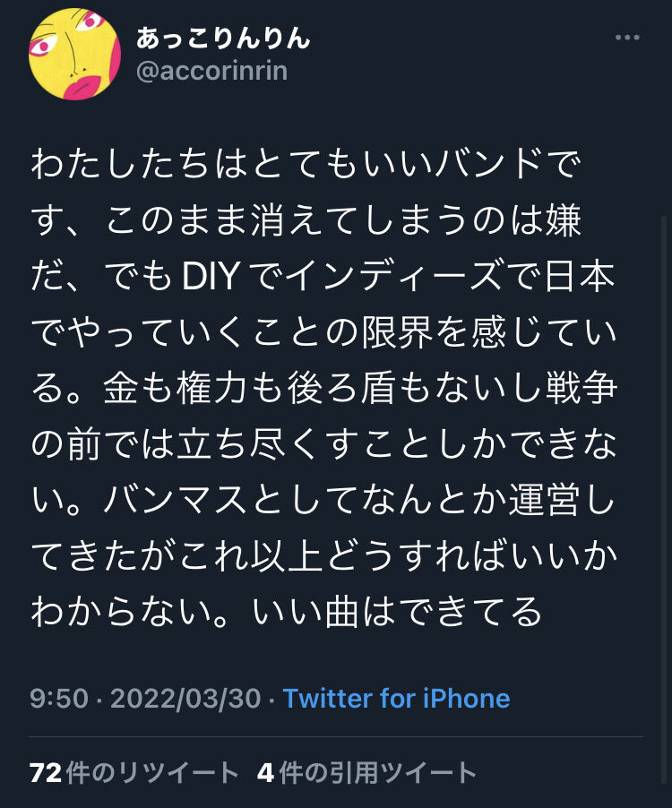View the 72件のリツイート list

tap(134, 772)
